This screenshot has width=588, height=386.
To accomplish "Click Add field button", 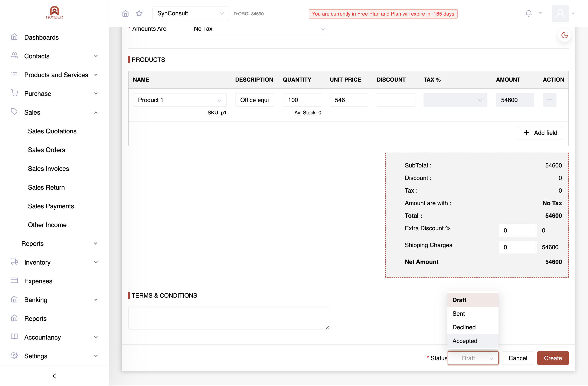I will pos(540,133).
